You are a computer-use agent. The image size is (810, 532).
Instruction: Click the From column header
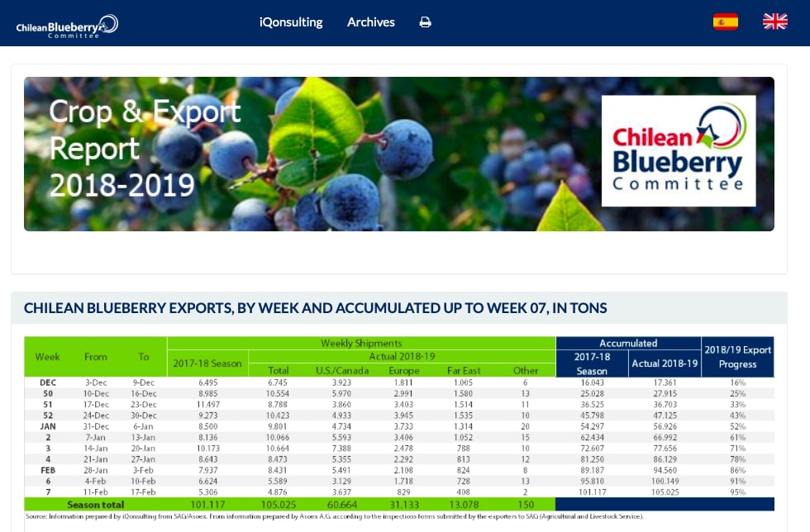96,357
